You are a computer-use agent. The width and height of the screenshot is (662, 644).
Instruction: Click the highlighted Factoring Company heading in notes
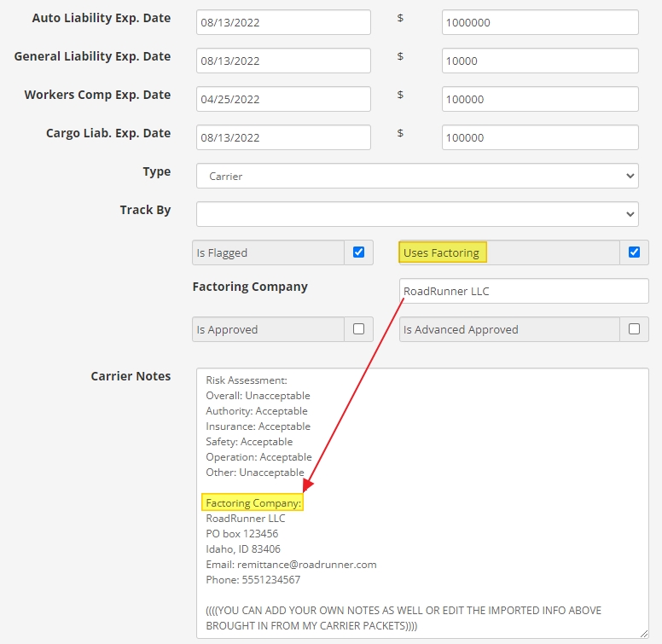254,503
